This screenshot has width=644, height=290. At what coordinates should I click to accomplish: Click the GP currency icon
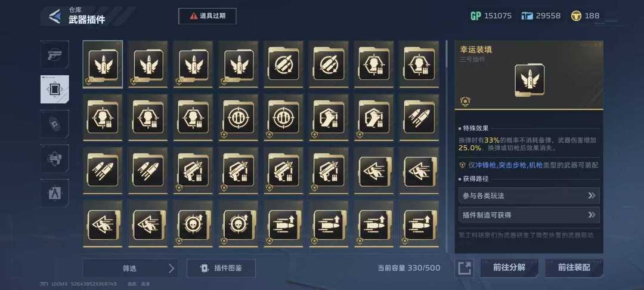pyautogui.click(x=476, y=16)
